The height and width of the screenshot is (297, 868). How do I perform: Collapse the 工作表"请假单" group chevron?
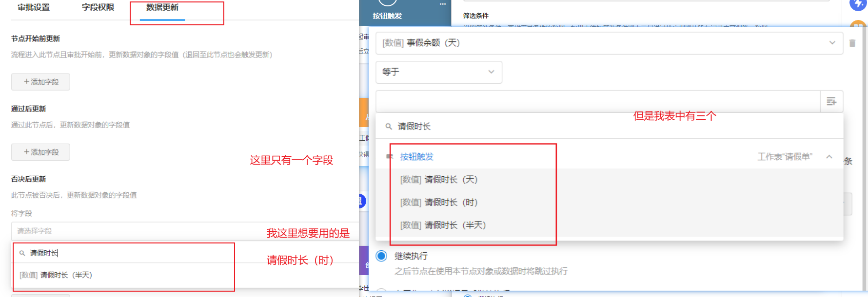tap(829, 157)
